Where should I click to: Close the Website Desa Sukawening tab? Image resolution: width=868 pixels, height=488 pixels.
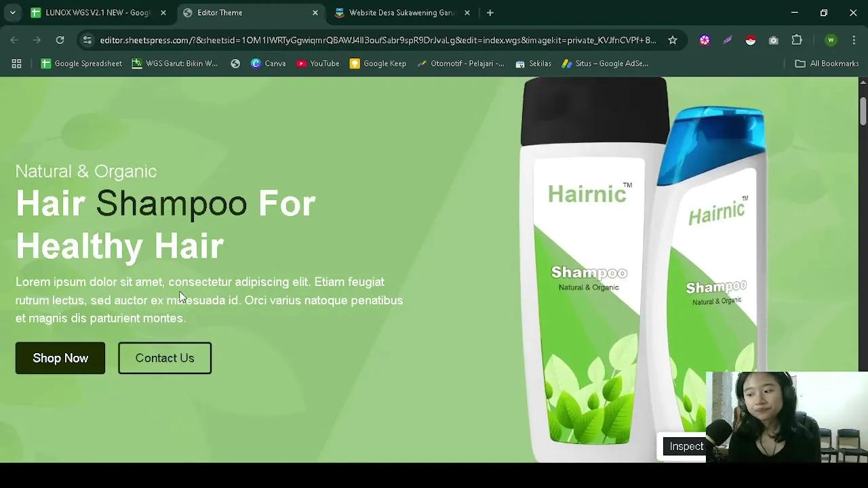coord(467,12)
